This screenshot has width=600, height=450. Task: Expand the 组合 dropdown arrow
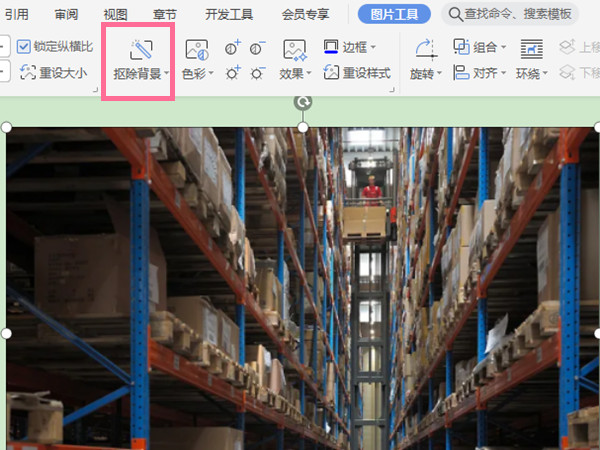[503, 47]
